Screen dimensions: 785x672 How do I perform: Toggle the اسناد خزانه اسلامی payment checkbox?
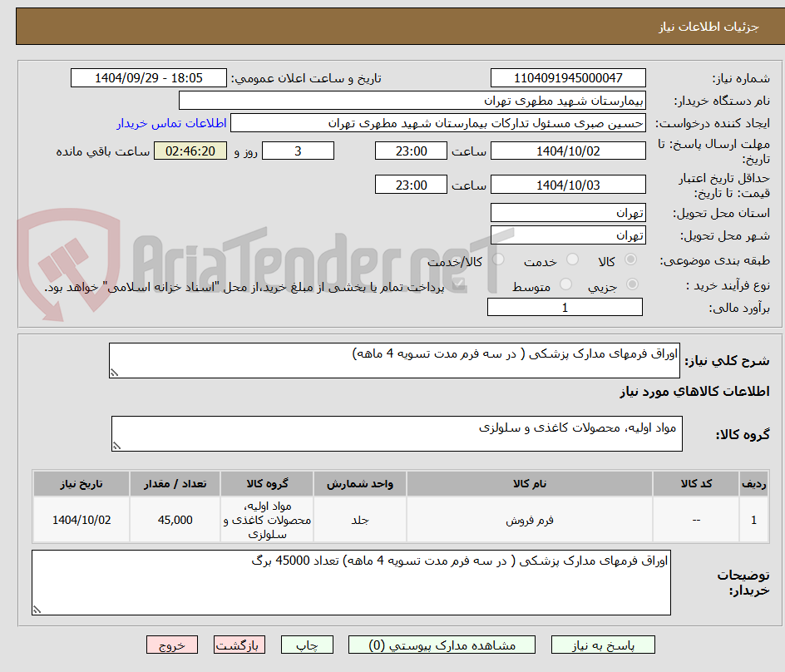(x=457, y=284)
